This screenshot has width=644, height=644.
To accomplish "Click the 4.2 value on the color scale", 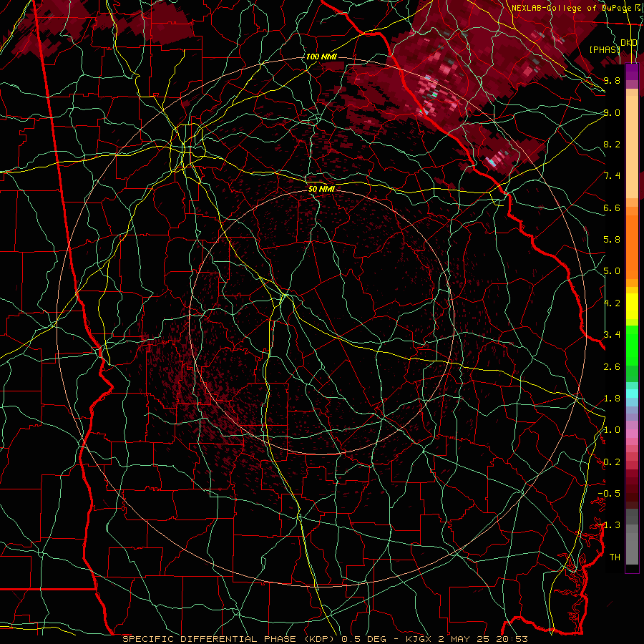I will tap(612, 303).
